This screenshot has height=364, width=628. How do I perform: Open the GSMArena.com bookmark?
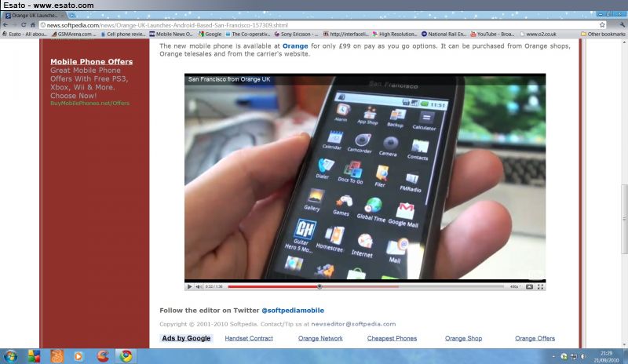74,34
